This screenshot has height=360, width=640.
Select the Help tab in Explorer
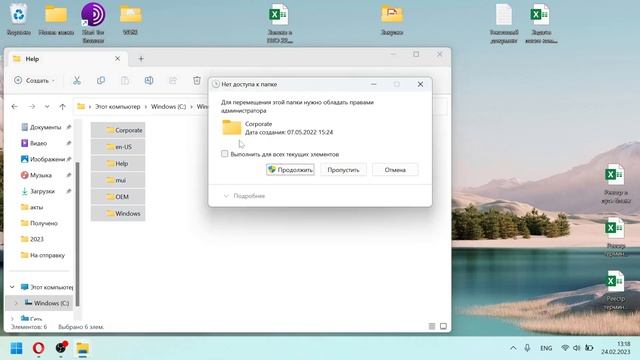[67, 59]
